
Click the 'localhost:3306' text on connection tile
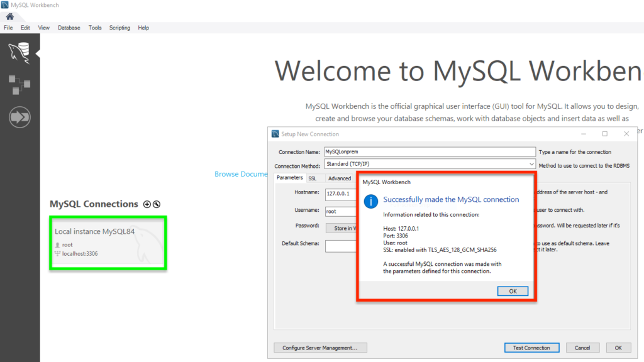click(80, 254)
